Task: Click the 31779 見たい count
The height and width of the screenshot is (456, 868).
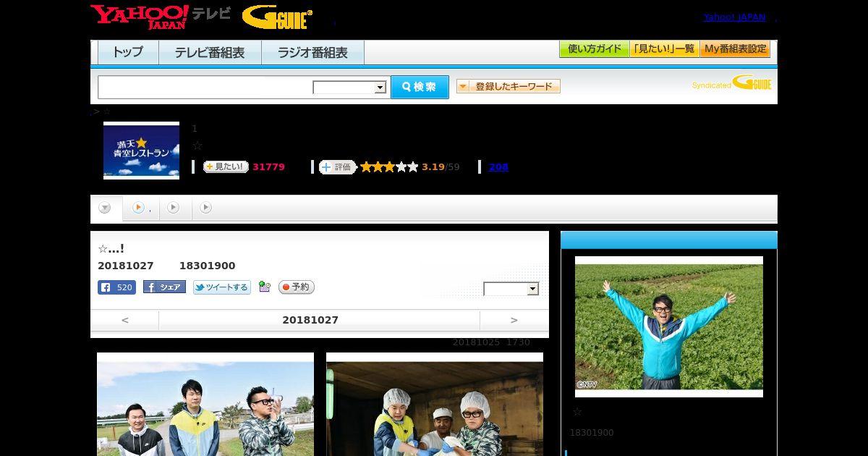Action: coord(268,167)
